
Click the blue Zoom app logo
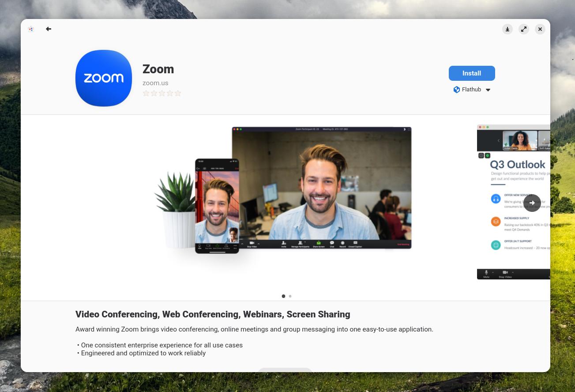coord(104,78)
